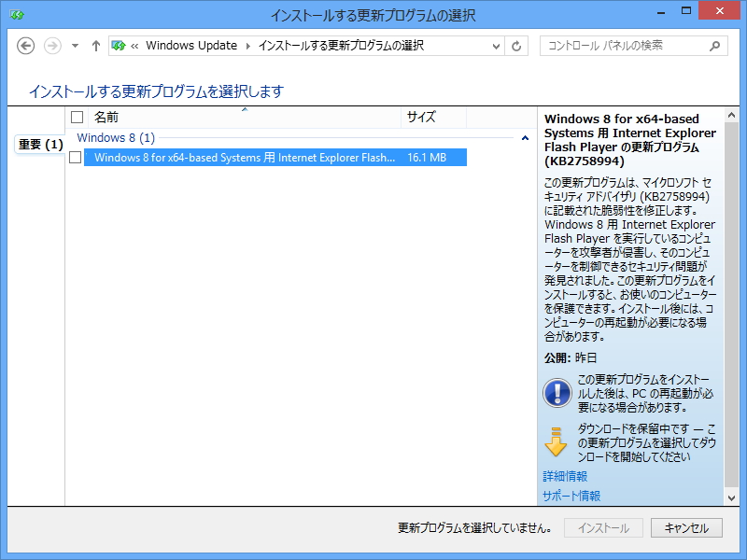Open the 詳細情報 link
747x560 pixels.
[564, 475]
